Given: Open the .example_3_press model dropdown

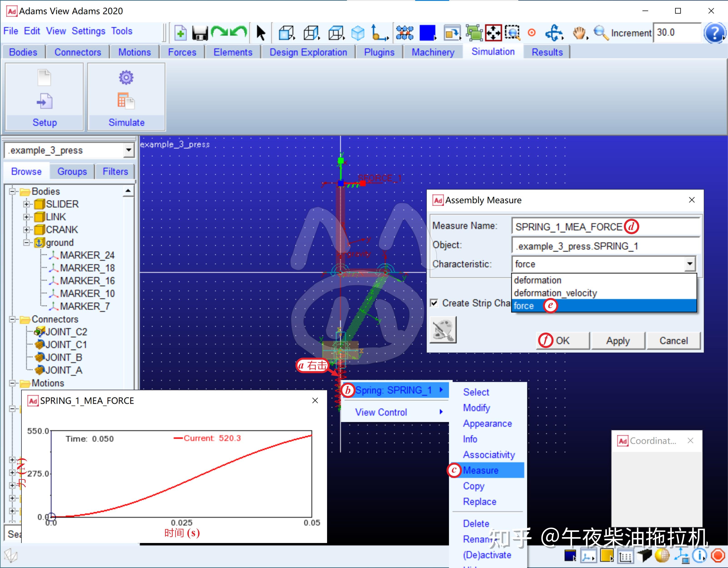Looking at the screenshot, I should (129, 150).
